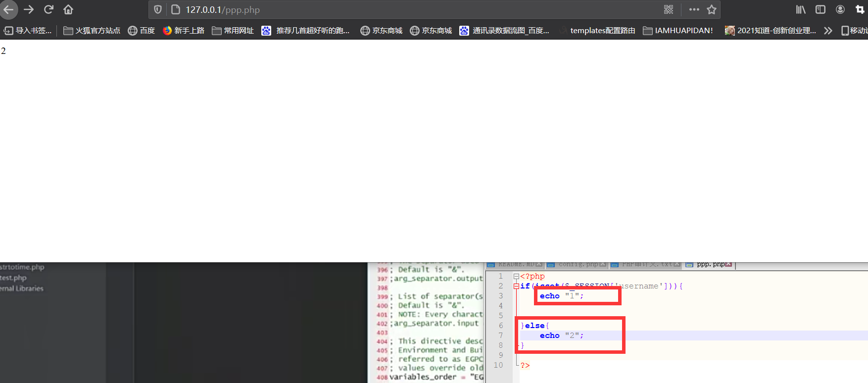Close the config.php editor tab
Viewport: 868px width, 383px height.
pyautogui.click(x=603, y=264)
